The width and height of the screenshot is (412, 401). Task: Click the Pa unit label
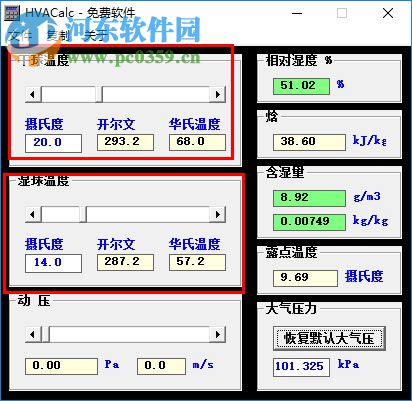pos(112,364)
